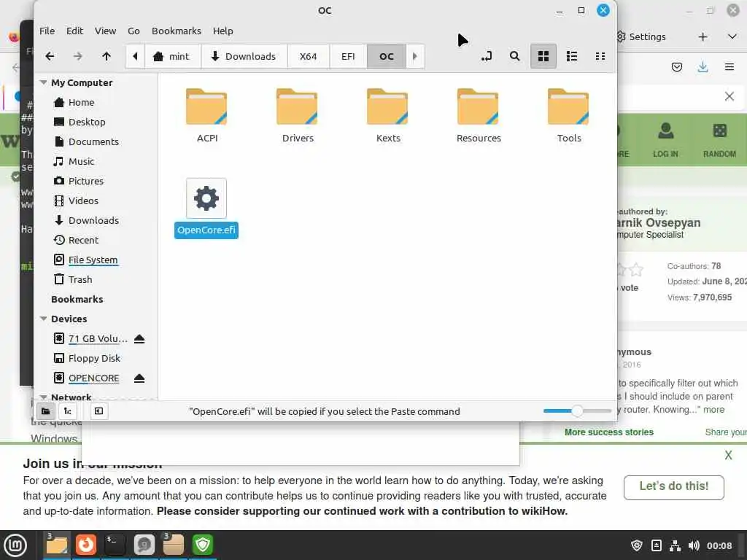This screenshot has width=747, height=560.
Task: Open Videos in the sidebar
Action: point(83,201)
